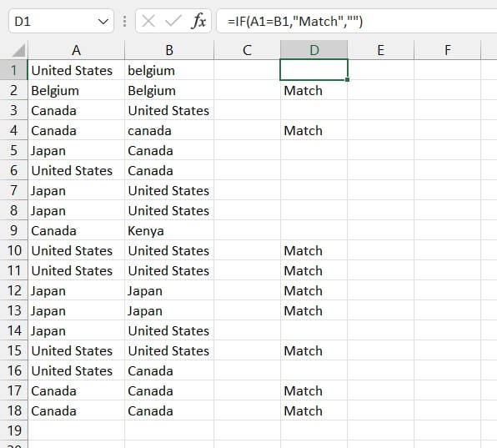Click cell A15 containing United States
Image resolution: width=497 pixels, height=448 pixels.
tap(77, 350)
